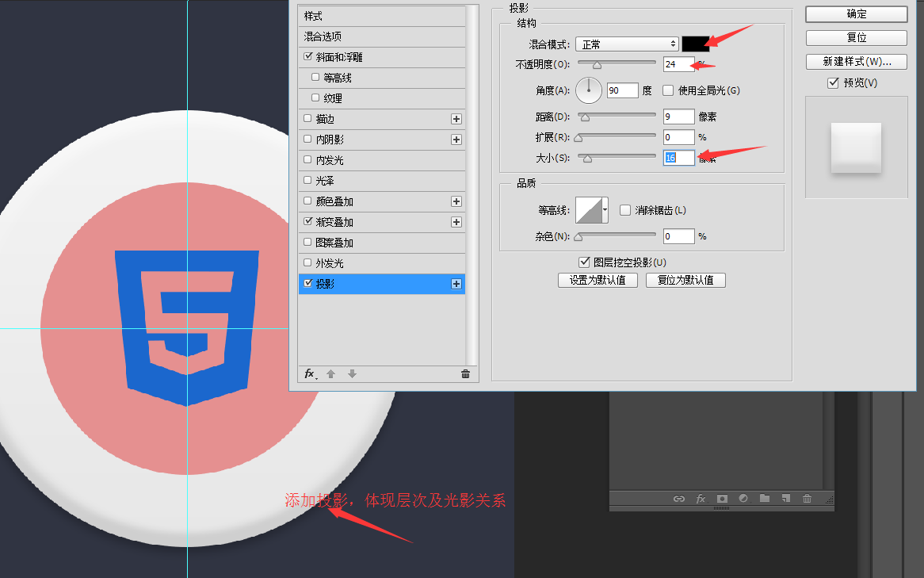
Task: Click the angle value field showing 90
Action: pos(623,90)
